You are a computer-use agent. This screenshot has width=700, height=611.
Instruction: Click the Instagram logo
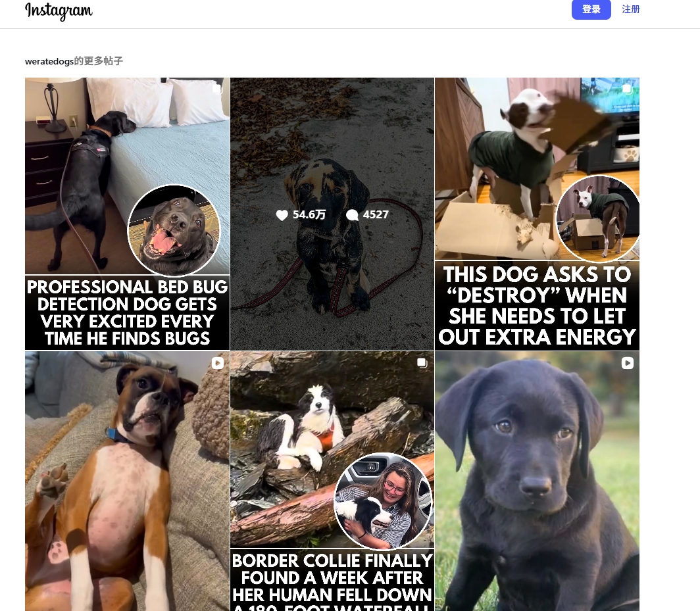coord(59,11)
